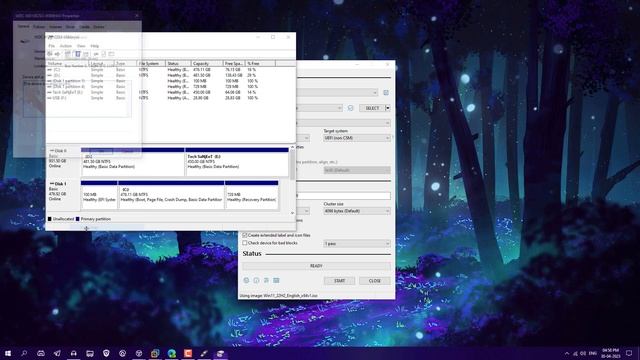Open the View menu in Disk Management
This screenshot has height=360, width=640.
pos(81,46)
